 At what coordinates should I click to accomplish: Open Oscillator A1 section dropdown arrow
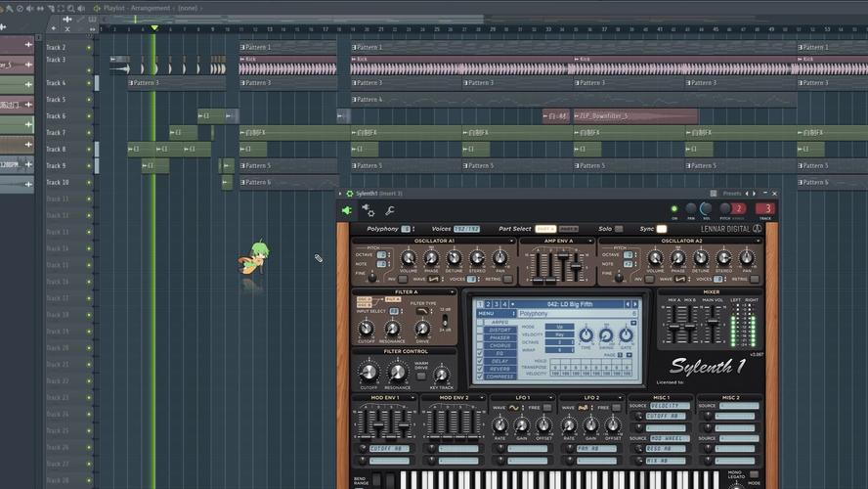(x=511, y=241)
